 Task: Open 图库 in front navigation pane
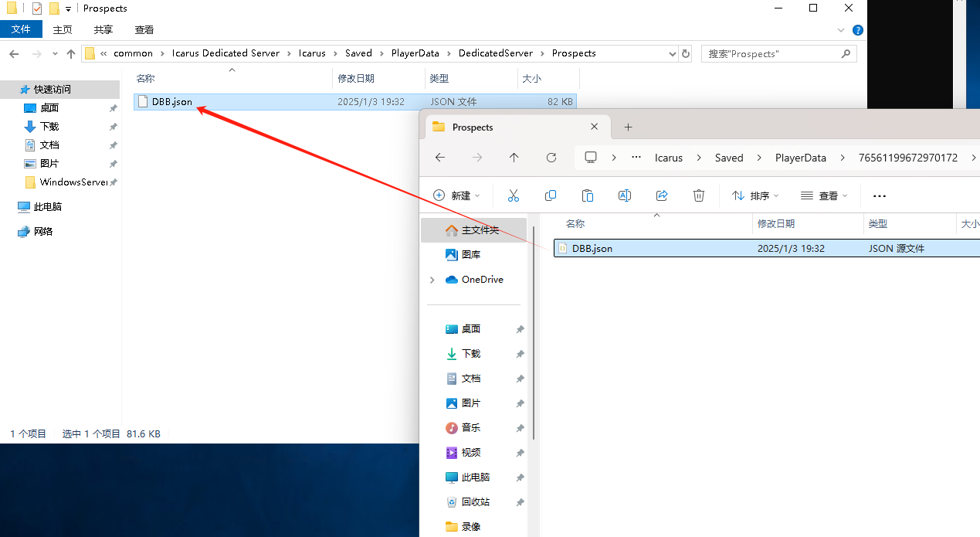[471, 255]
